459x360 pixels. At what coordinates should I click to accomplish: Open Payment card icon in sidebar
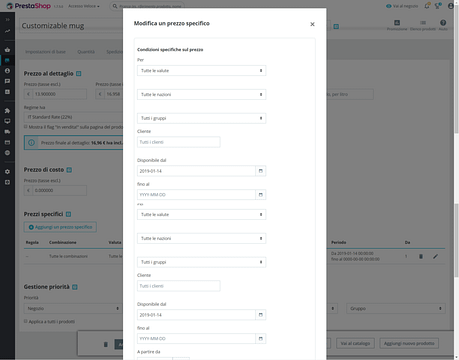[x=7, y=142]
